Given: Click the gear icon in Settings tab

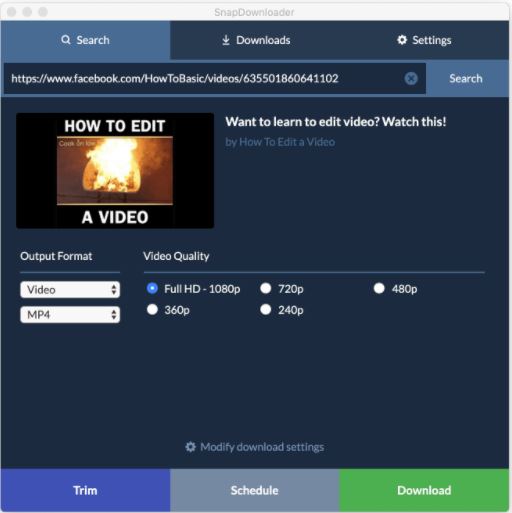Looking at the screenshot, I should point(402,40).
